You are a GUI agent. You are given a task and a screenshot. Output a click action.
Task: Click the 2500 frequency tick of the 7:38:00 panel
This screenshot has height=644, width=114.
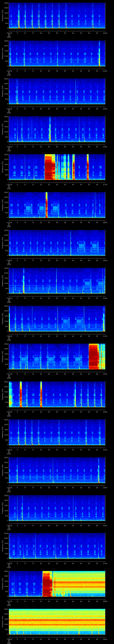[x=6, y=609]
